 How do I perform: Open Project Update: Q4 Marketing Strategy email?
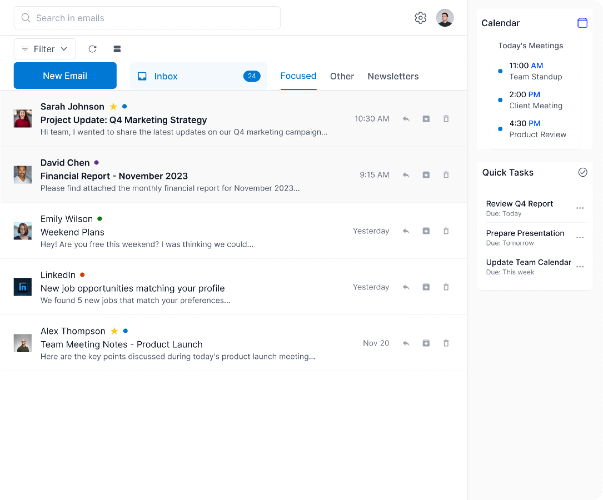(123, 120)
